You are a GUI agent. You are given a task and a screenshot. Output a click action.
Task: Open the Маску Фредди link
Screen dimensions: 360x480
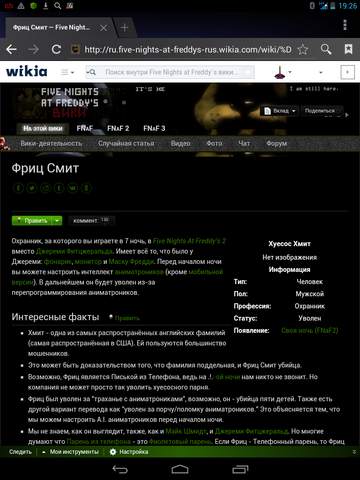132,262
